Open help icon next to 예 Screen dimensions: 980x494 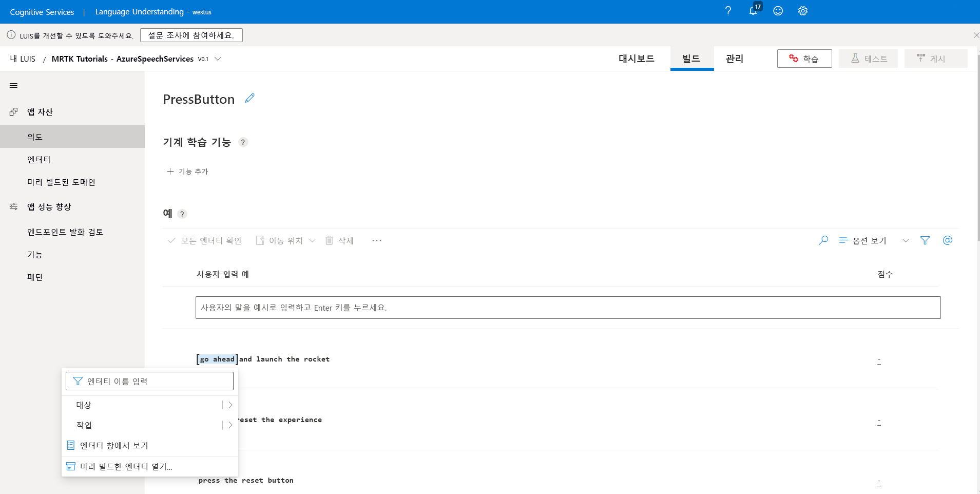(x=182, y=214)
